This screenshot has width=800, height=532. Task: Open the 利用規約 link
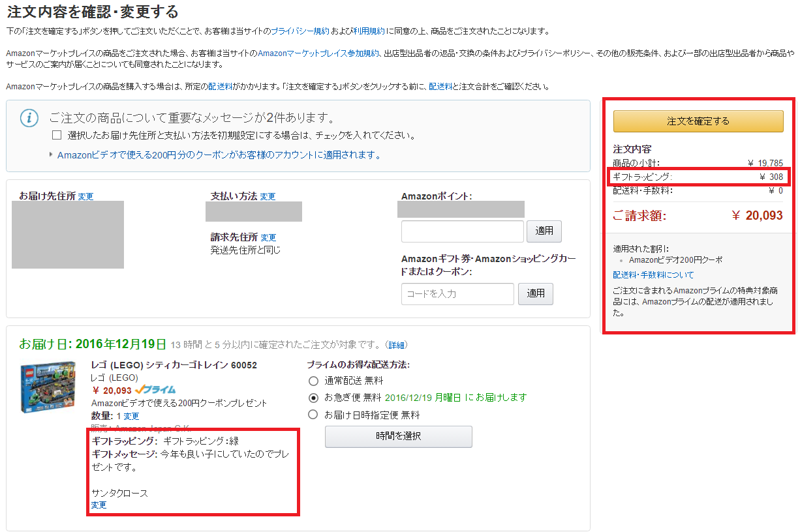tap(369, 31)
